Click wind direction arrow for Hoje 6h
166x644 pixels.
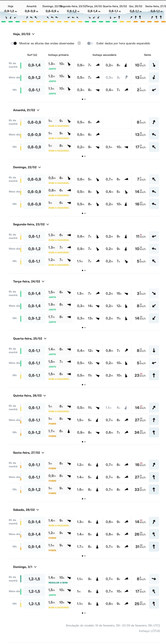(x=154, y=65)
